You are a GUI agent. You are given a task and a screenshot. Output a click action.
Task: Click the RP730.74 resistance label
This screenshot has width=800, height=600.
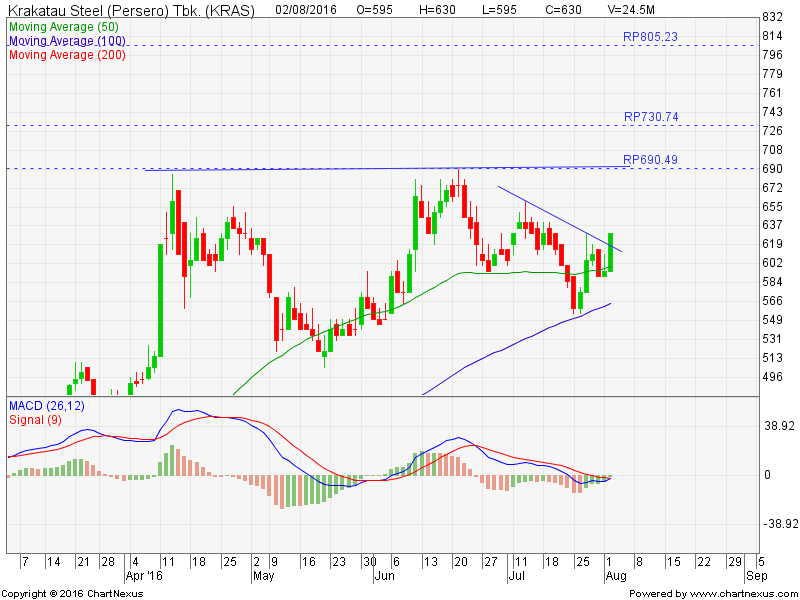pos(651,117)
